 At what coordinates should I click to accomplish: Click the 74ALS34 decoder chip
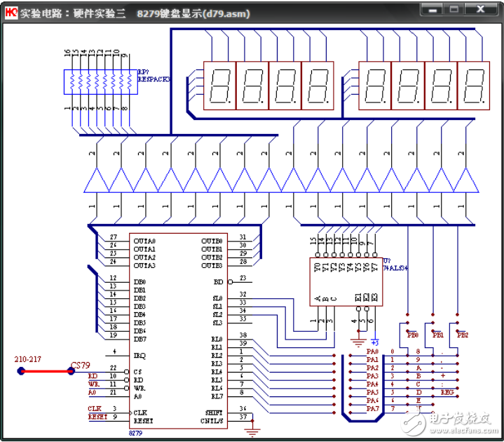(346, 281)
